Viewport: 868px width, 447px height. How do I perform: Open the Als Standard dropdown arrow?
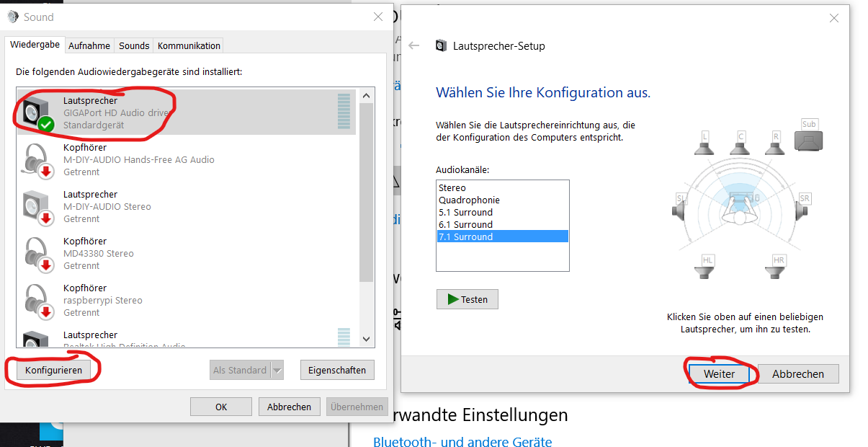pyautogui.click(x=277, y=371)
